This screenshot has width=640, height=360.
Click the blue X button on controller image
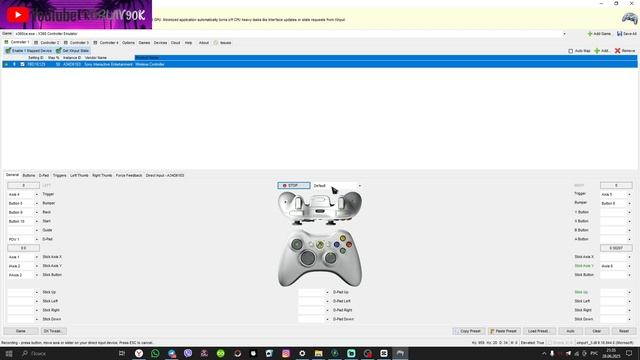click(336, 245)
